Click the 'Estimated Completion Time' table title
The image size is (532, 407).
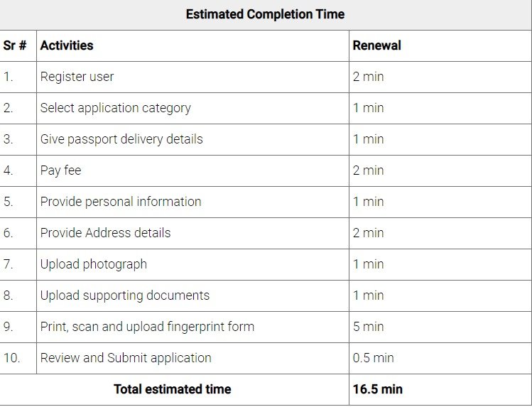(265, 14)
